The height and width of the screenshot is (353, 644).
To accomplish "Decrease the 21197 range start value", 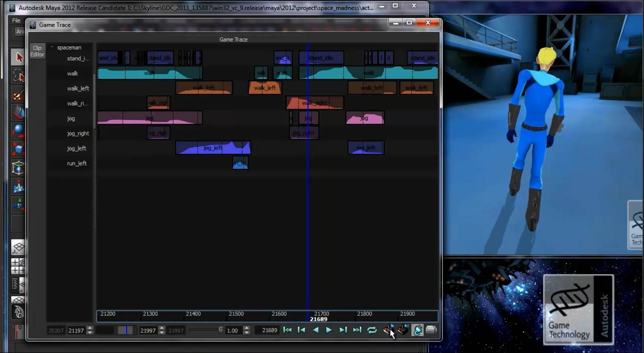I will point(90,333).
